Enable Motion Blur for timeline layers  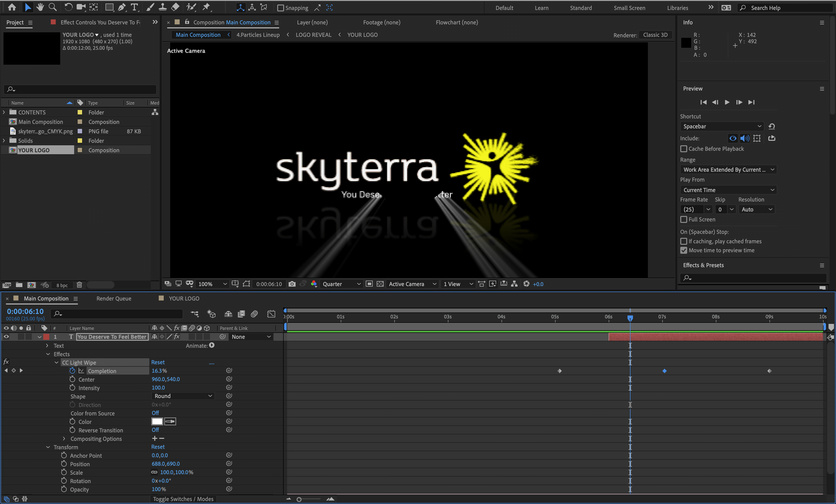pyautogui.click(x=254, y=314)
